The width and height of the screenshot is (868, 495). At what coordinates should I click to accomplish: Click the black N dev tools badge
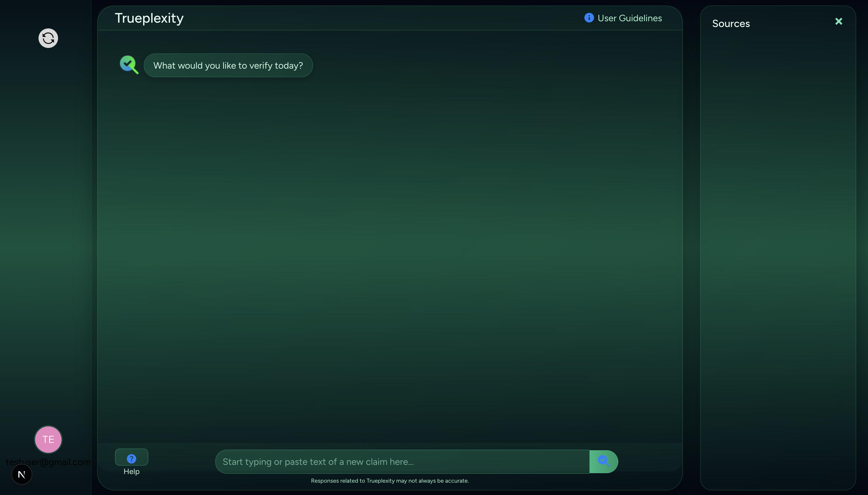22,474
